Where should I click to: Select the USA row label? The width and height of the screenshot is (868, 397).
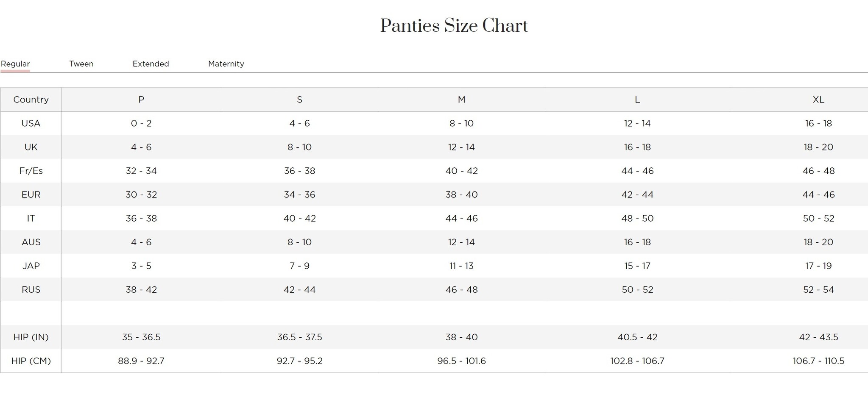[31, 123]
